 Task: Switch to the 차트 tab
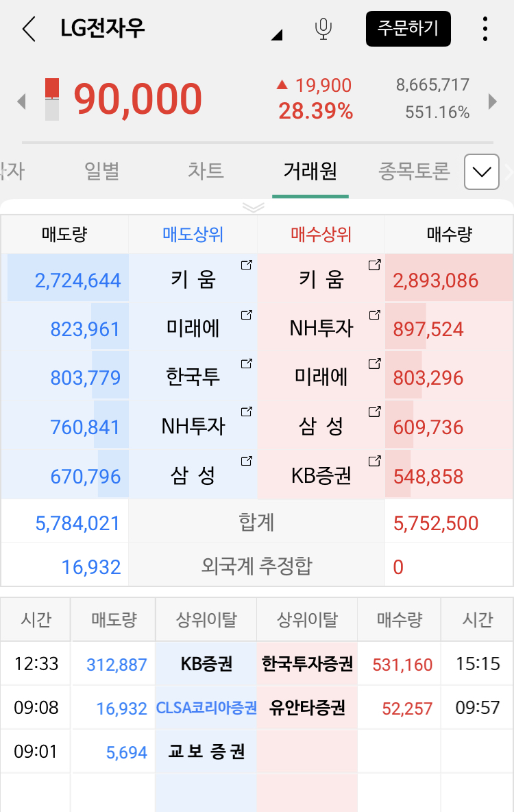tap(206, 170)
